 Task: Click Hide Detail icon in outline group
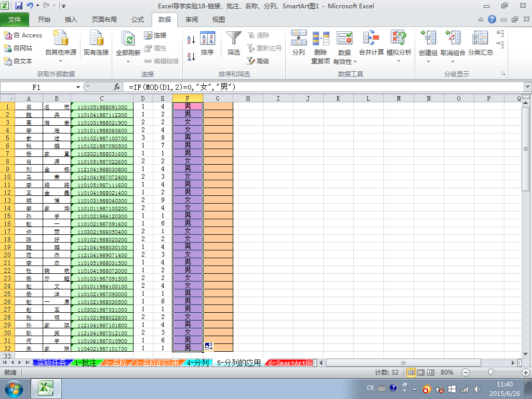[500, 45]
